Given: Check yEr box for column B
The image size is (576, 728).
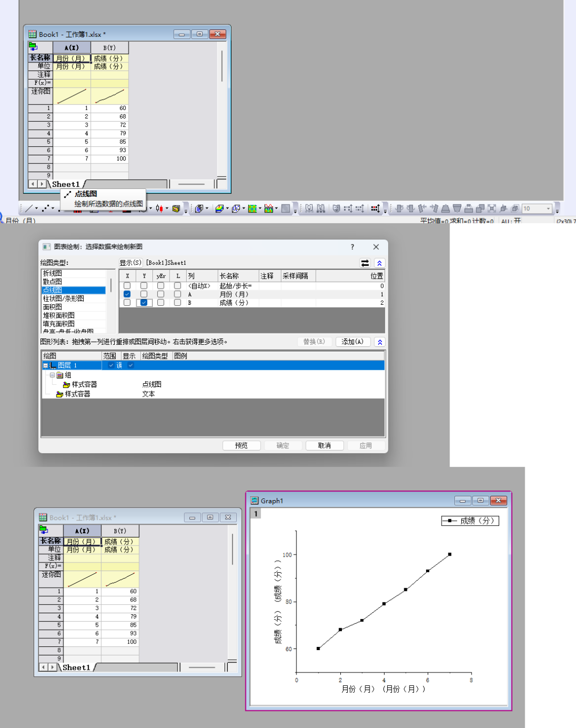Looking at the screenshot, I should pos(161,303).
